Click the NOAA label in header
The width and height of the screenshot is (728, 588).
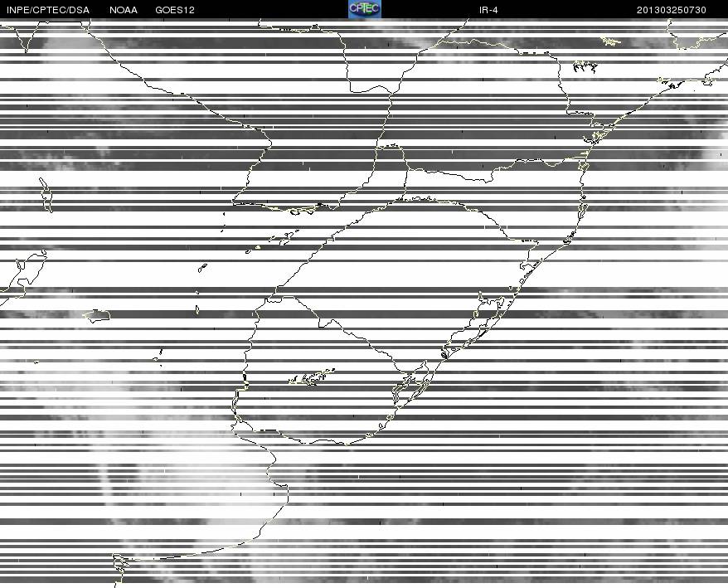[124, 10]
